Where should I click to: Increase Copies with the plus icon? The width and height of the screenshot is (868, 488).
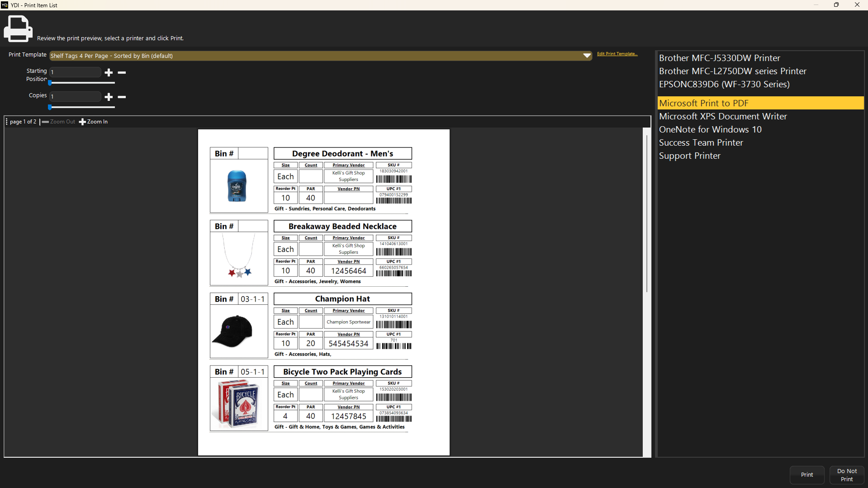[x=109, y=97]
